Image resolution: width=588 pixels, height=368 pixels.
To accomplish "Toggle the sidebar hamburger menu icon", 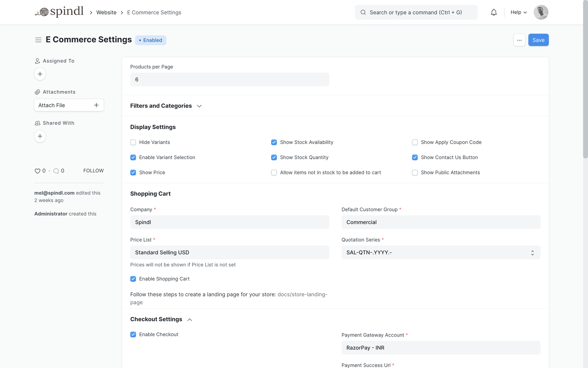I will [38, 40].
